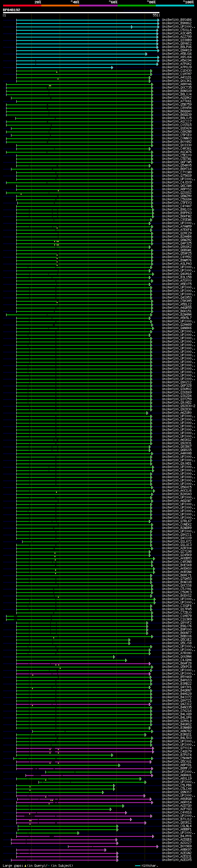
Task: Click the UniRef100_A6SKG2 hit label
Action: point(177,440)
